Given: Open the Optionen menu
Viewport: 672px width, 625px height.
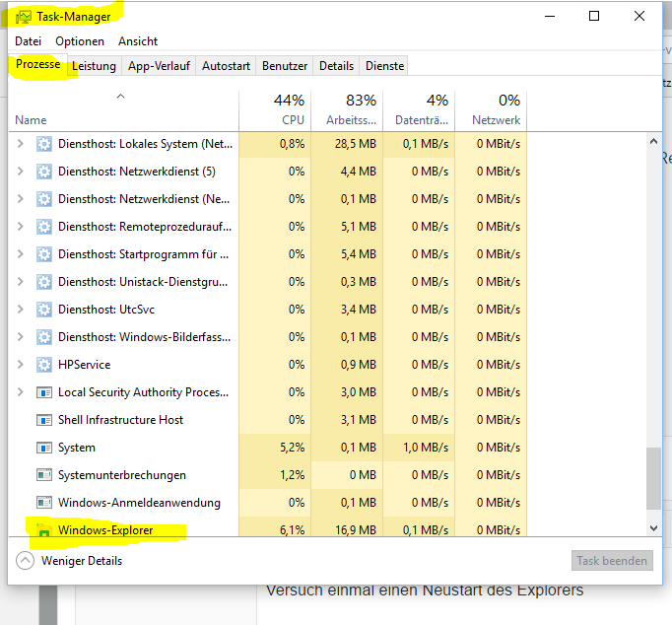Looking at the screenshot, I should [x=80, y=41].
